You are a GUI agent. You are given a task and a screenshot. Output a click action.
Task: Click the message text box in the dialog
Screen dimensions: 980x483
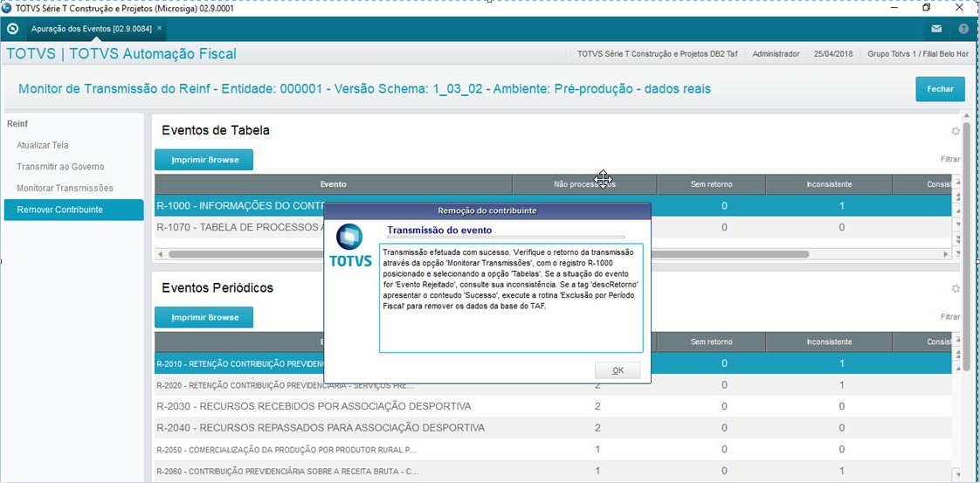point(511,298)
